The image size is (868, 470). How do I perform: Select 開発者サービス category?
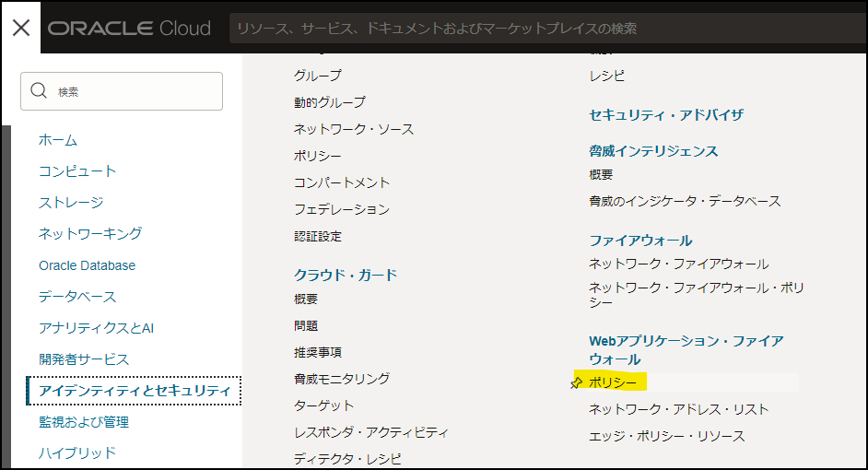tap(84, 359)
